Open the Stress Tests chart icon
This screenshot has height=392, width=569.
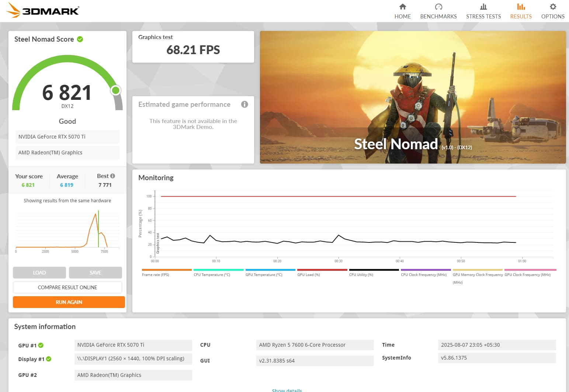point(483,7)
